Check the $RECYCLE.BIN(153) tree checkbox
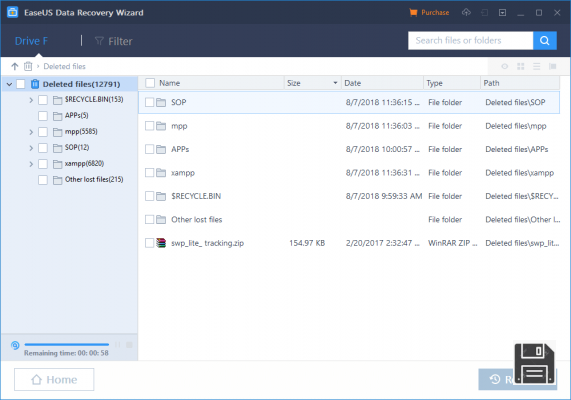 coord(43,100)
